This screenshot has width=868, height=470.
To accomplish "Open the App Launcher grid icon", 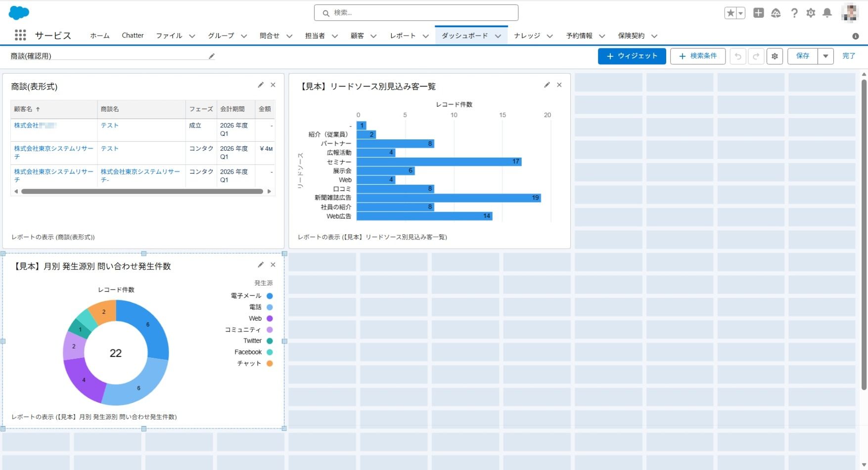I will (x=20, y=36).
